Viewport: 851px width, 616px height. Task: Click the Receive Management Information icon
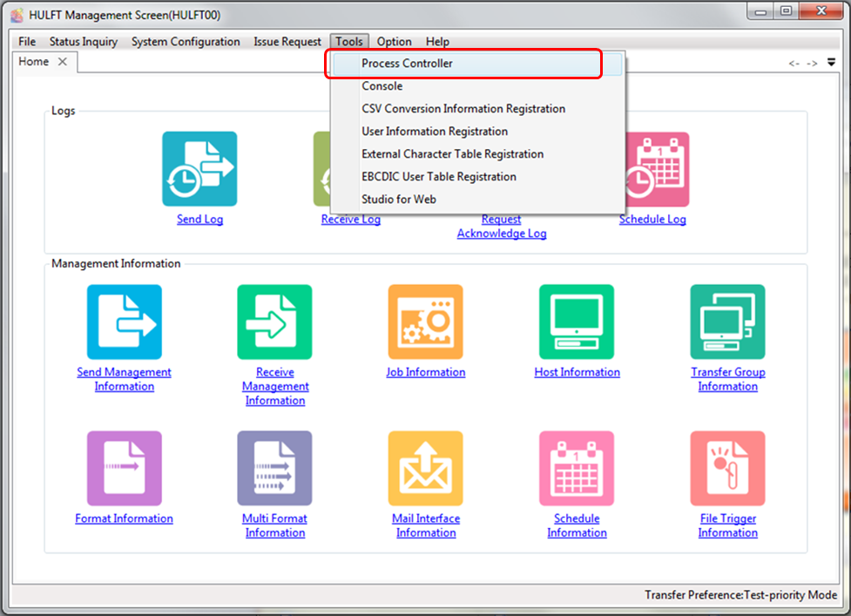click(274, 322)
